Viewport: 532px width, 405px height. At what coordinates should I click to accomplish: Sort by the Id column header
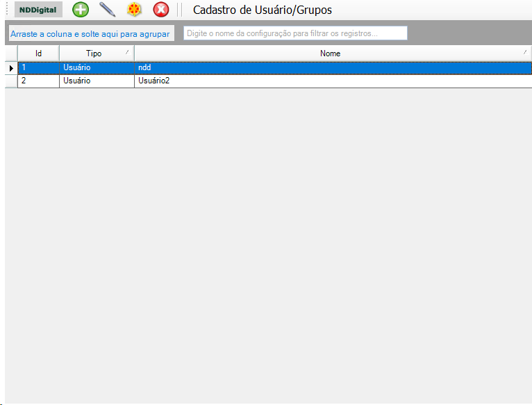point(38,53)
